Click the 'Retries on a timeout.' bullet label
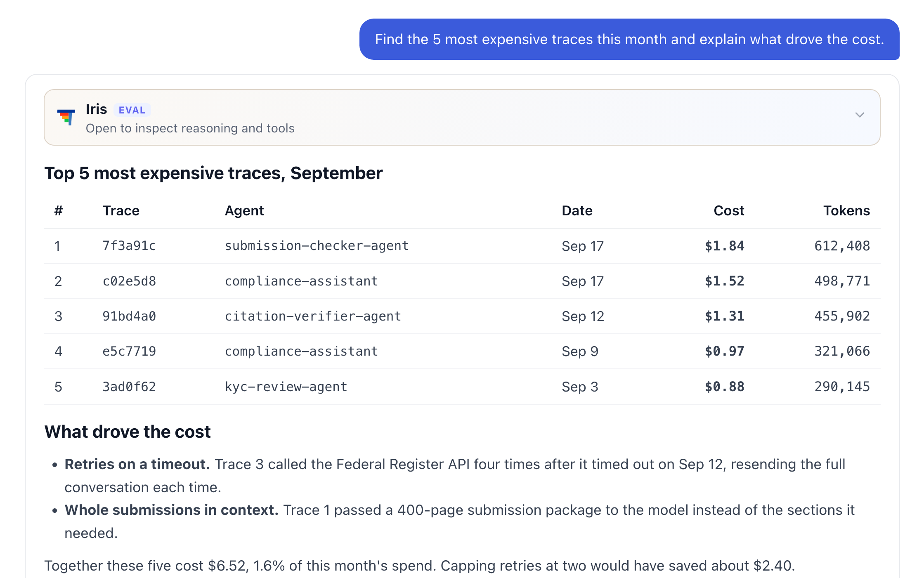This screenshot has width=924, height=578. point(137,465)
